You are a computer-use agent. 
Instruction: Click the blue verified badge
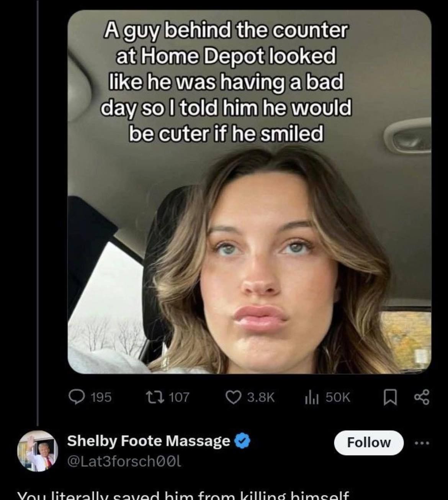pyautogui.click(x=242, y=441)
